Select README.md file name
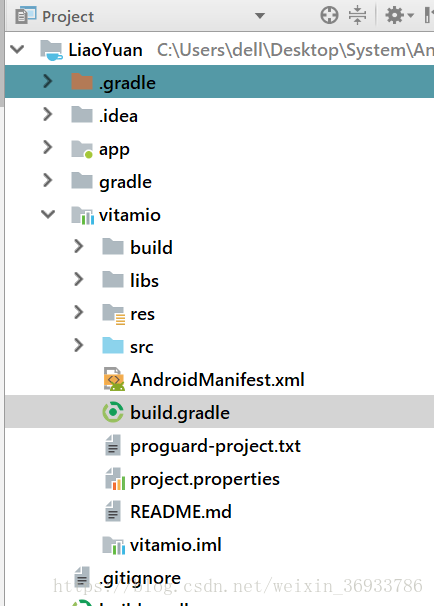Viewport: 434px width, 606px height. [x=181, y=512]
